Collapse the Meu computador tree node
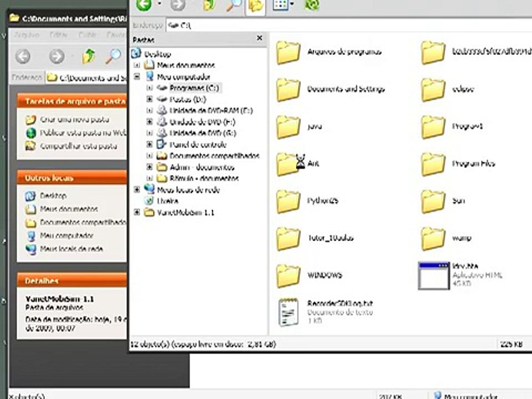The width and height of the screenshot is (532, 399). [x=137, y=76]
